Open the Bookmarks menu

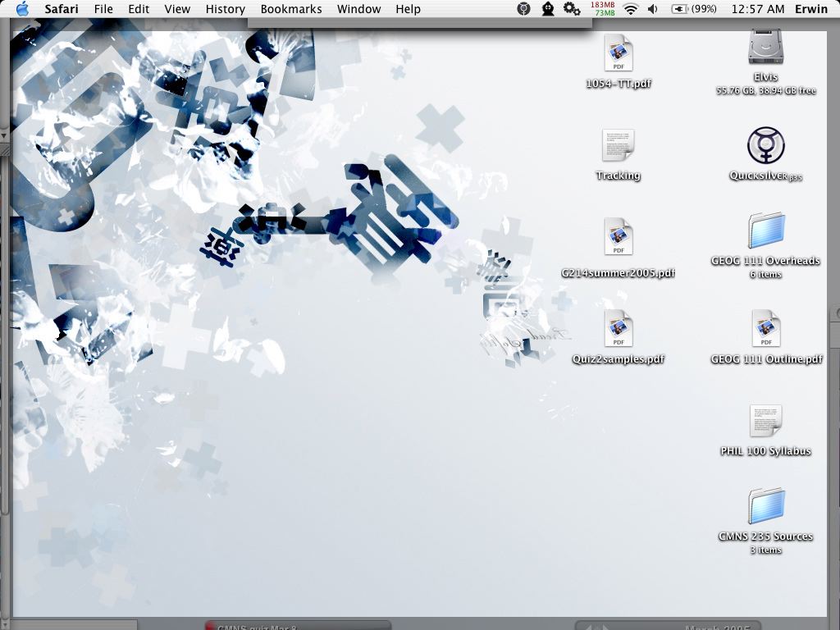[x=291, y=9]
